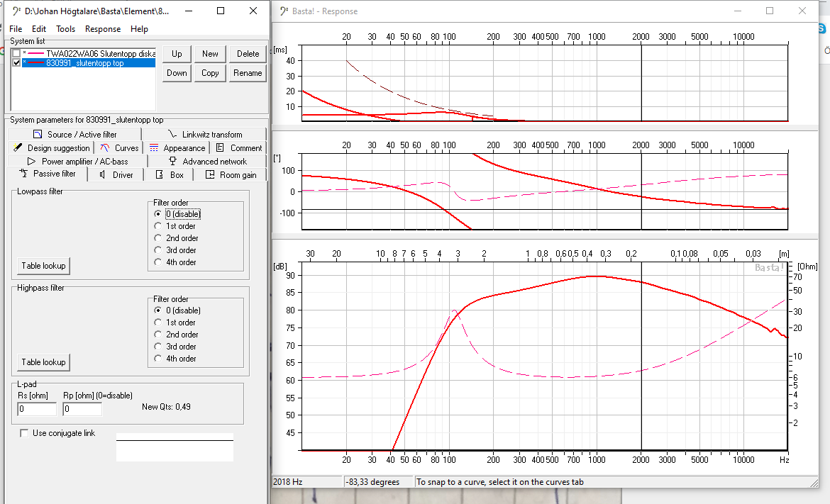This screenshot has width=830, height=504.
Task: Open the Help menu
Action: tap(139, 29)
